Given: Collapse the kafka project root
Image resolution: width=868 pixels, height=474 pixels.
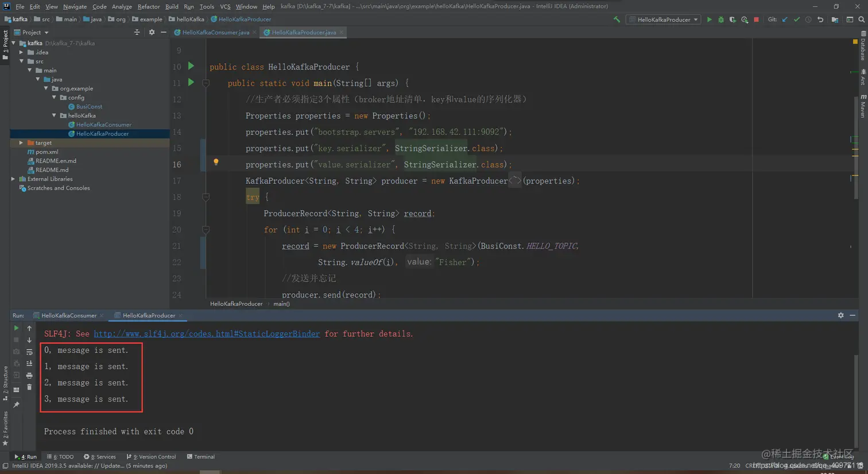Looking at the screenshot, I should tap(13, 43).
